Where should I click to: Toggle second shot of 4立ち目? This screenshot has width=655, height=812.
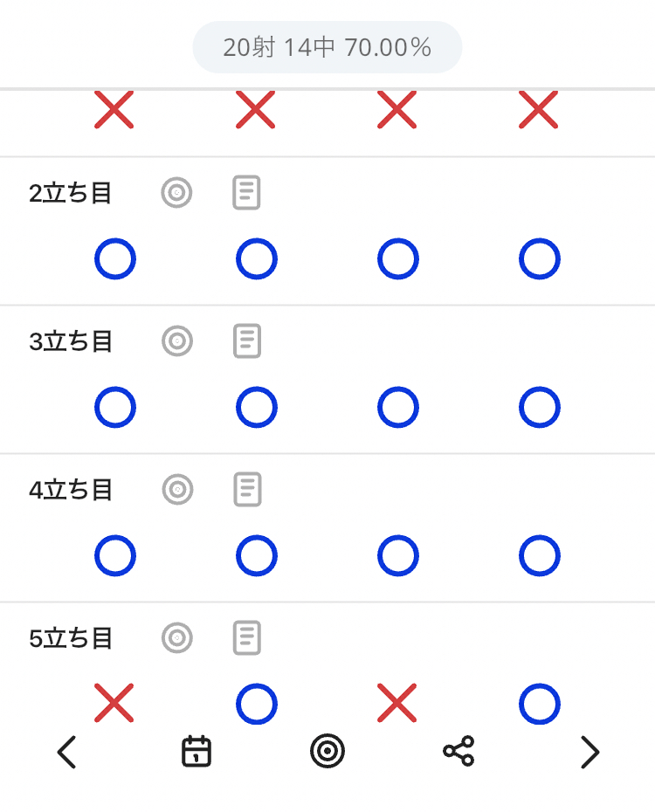click(x=257, y=556)
